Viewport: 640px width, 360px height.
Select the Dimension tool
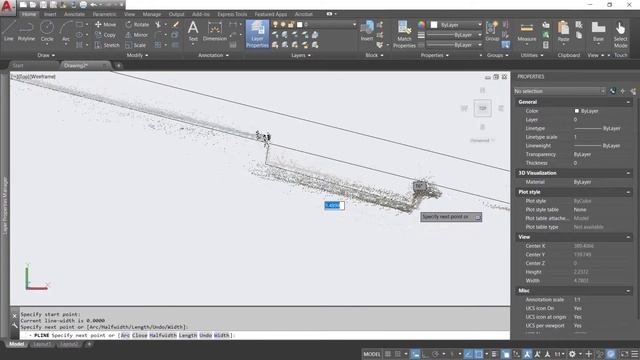coord(215,31)
